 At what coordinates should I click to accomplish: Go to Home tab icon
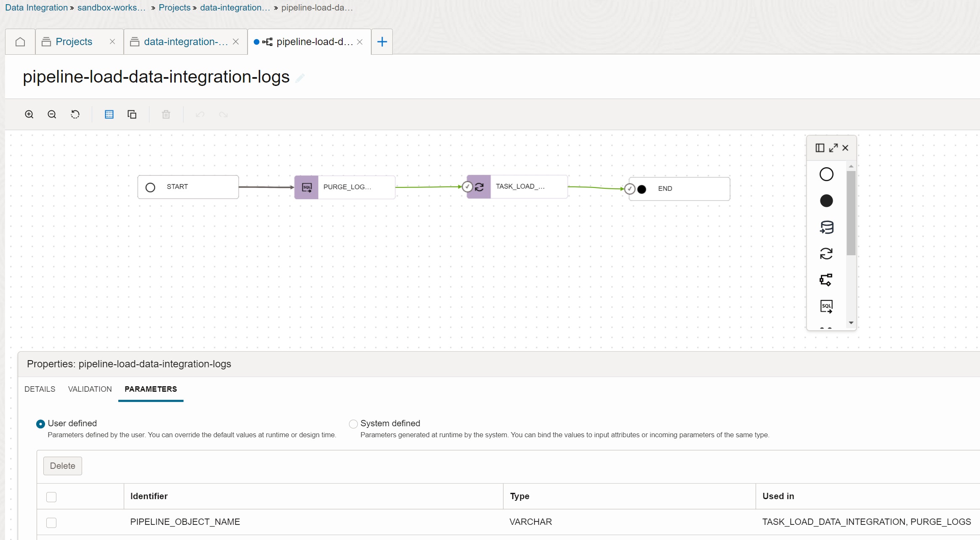pos(20,42)
